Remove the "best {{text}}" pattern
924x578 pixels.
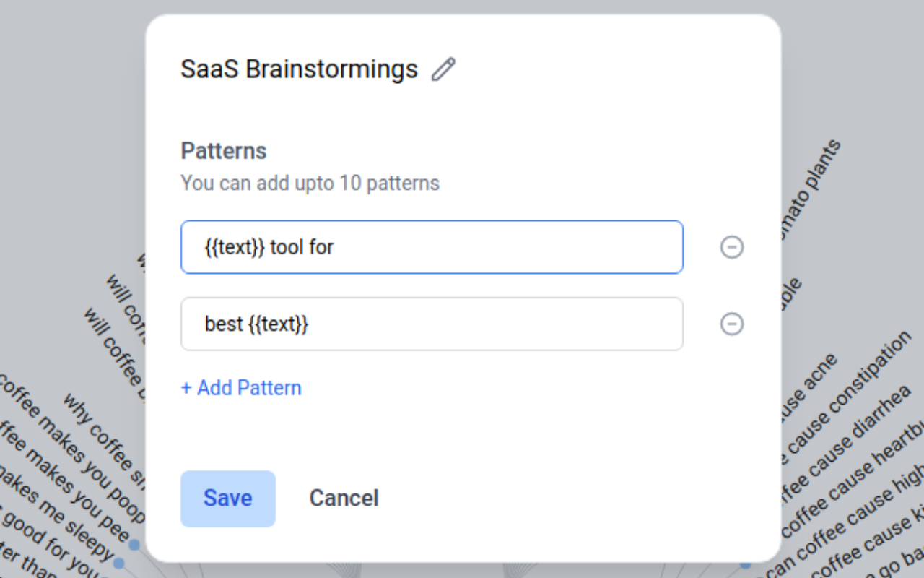click(731, 324)
